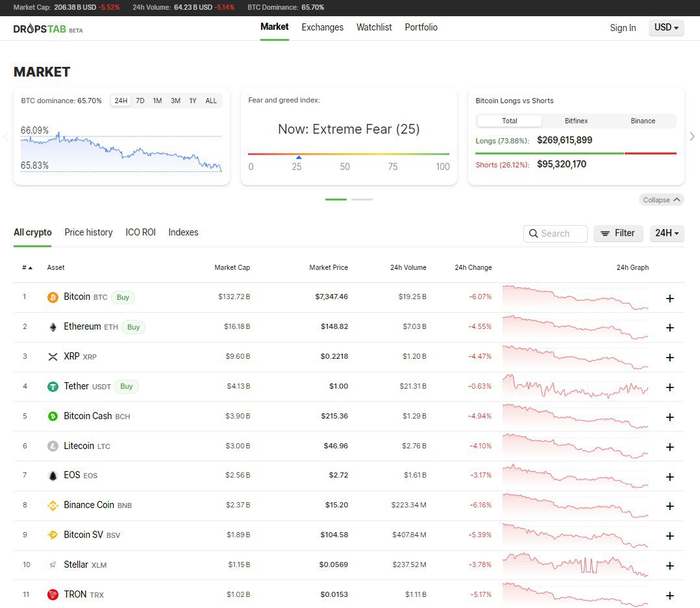The width and height of the screenshot is (700, 608).
Task: Click the Bitcoin Cash coin logo
Action: click(53, 416)
